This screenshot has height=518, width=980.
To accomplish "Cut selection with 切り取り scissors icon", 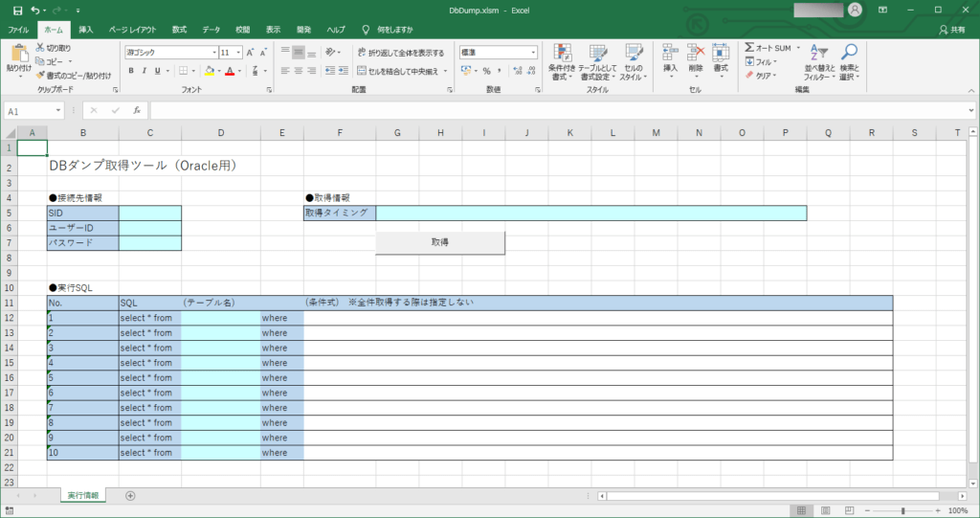I will click(x=40, y=48).
